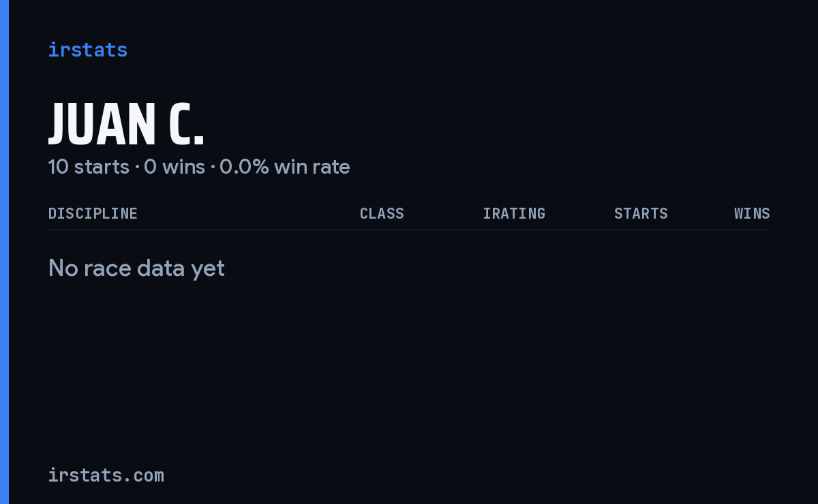Sort by the CLASS column header
The image size is (818, 504).
pyautogui.click(x=382, y=214)
